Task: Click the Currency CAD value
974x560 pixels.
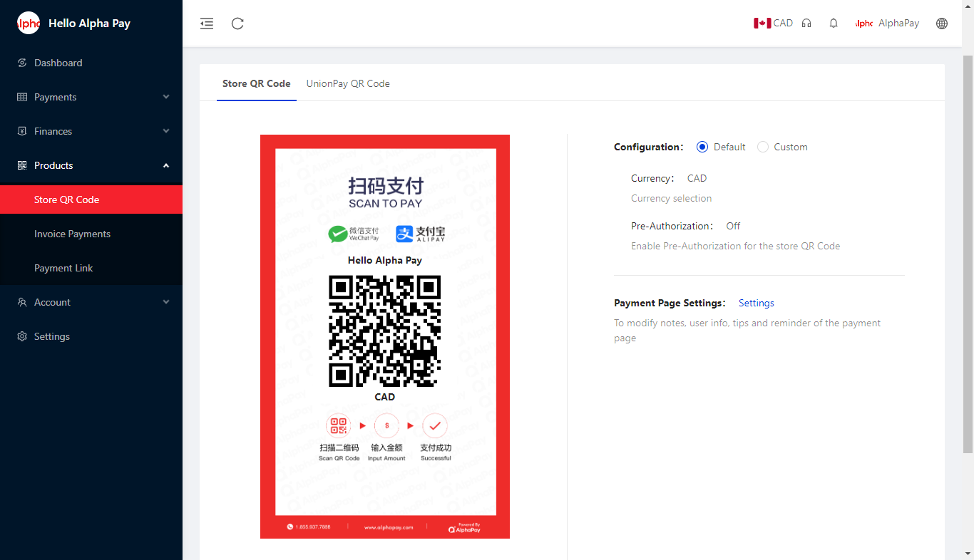Action: point(697,178)
